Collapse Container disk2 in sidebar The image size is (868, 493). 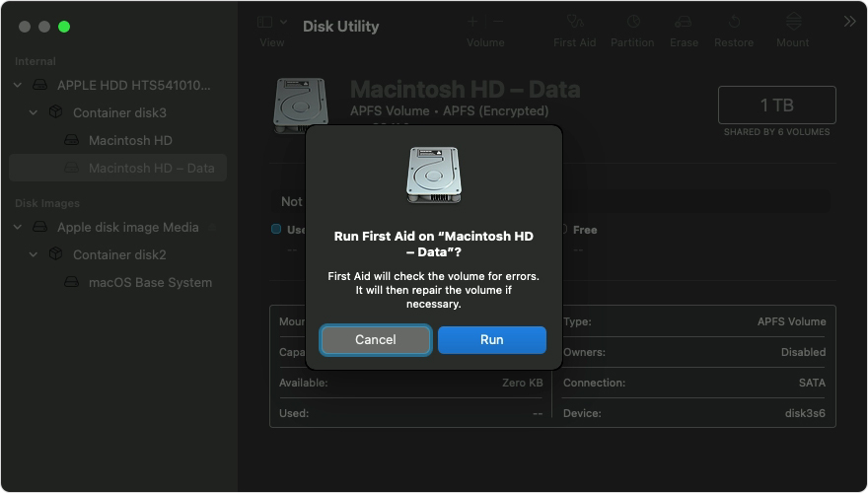(34, 255)
